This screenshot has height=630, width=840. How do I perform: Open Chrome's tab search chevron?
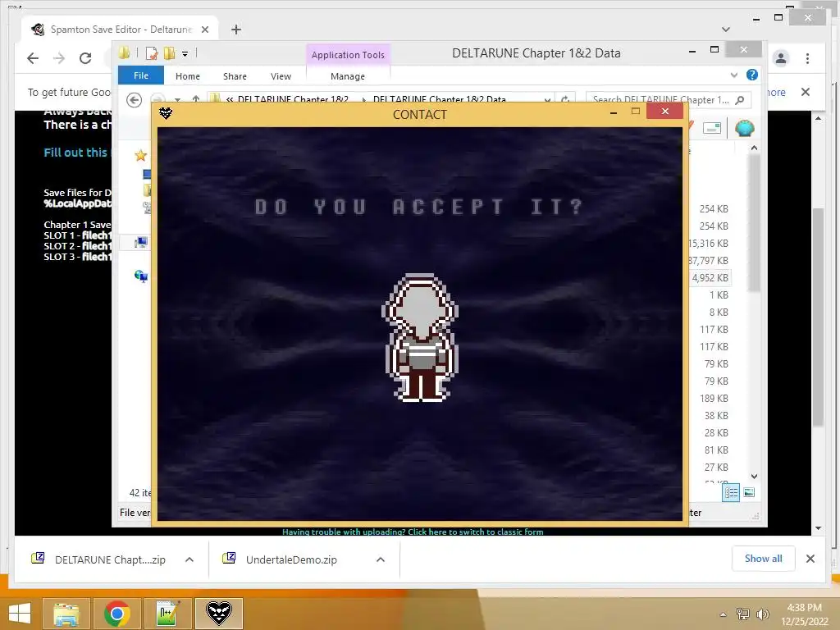click(726, 30)
